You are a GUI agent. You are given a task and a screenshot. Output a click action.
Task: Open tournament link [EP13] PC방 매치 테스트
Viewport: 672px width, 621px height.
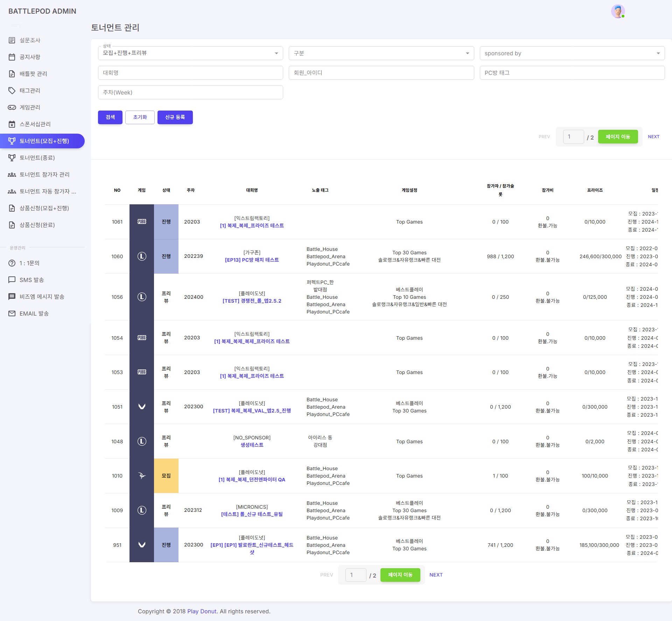[x=252, y=260]
